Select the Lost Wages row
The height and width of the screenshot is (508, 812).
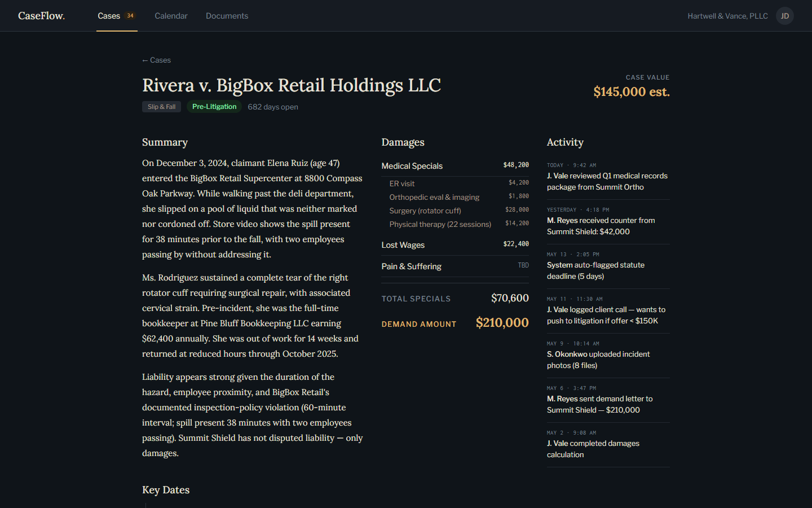tap(455, 245)
